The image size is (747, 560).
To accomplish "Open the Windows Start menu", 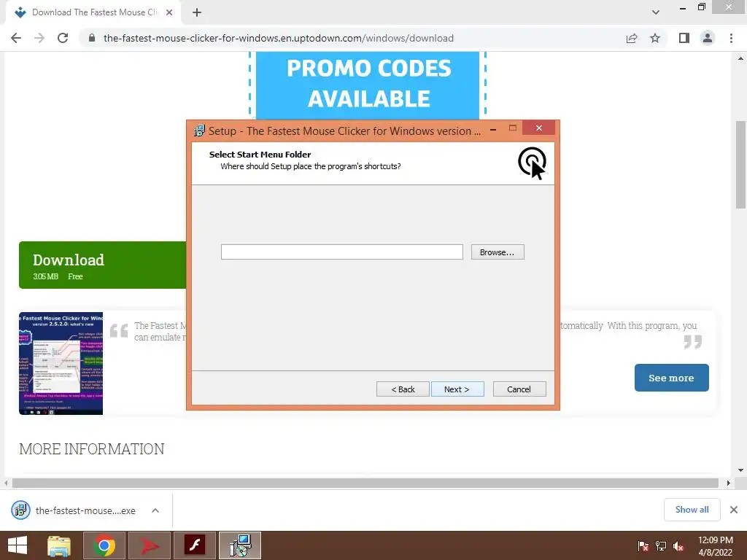I will tap(18, 545).
